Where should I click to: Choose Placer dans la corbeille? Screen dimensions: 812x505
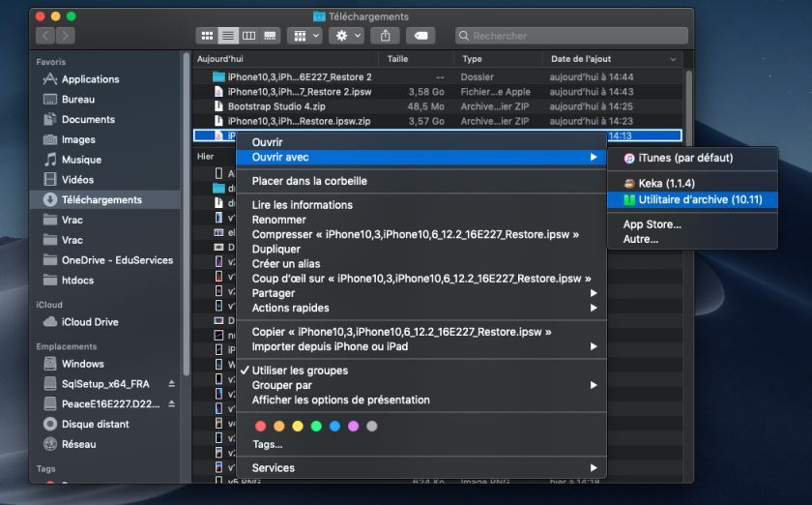(421, 181)
